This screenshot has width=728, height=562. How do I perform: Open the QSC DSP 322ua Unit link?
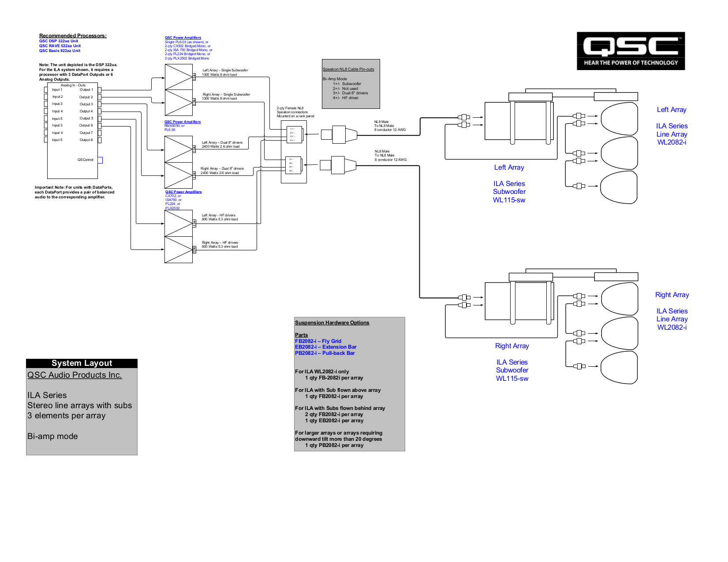click(58, 41)
